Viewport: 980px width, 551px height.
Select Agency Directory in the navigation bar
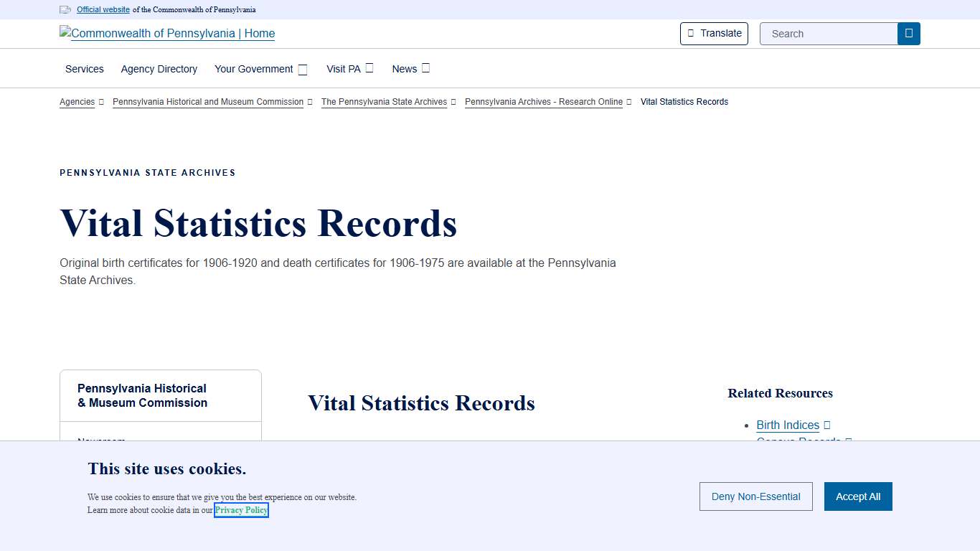[x=159, y=69]
